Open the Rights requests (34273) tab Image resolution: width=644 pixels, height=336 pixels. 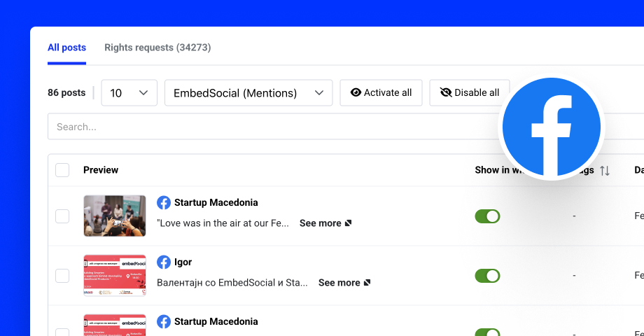[157, 48]
